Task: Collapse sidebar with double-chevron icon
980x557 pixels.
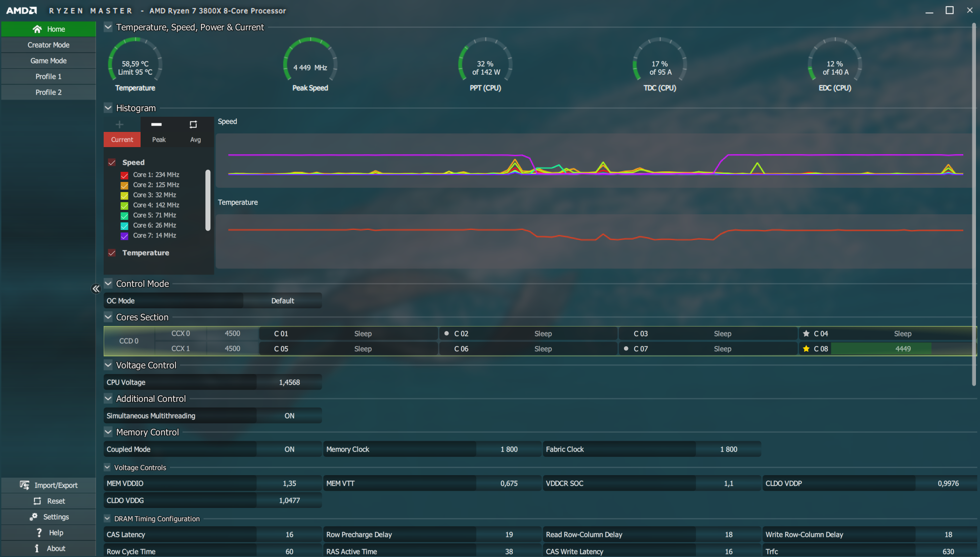Action: (96, 289)
